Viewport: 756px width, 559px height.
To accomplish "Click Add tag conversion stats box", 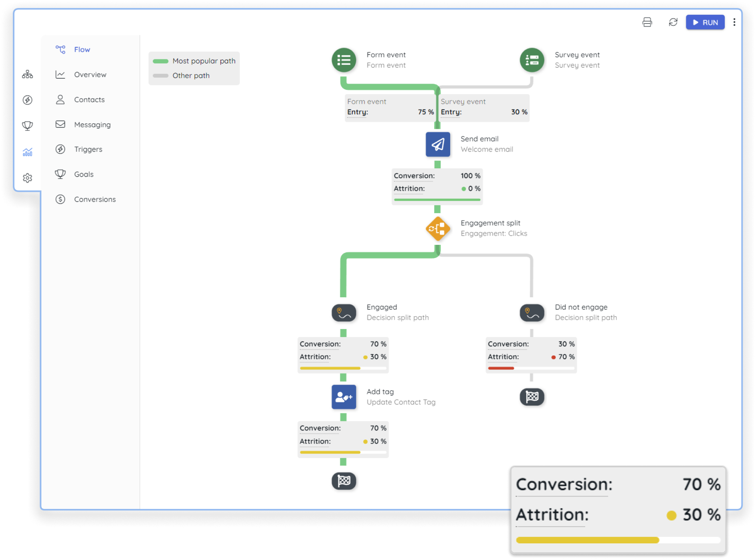I will coord(343,439).
